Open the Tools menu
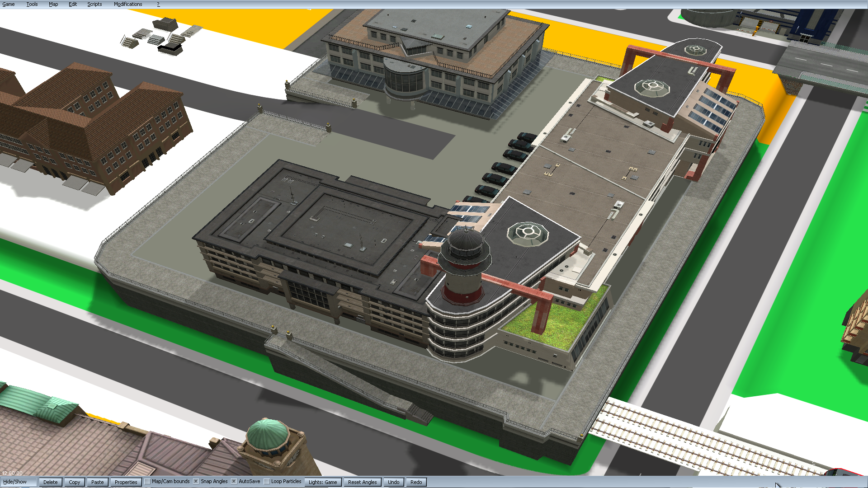868x488 pixels. (32, 4)
